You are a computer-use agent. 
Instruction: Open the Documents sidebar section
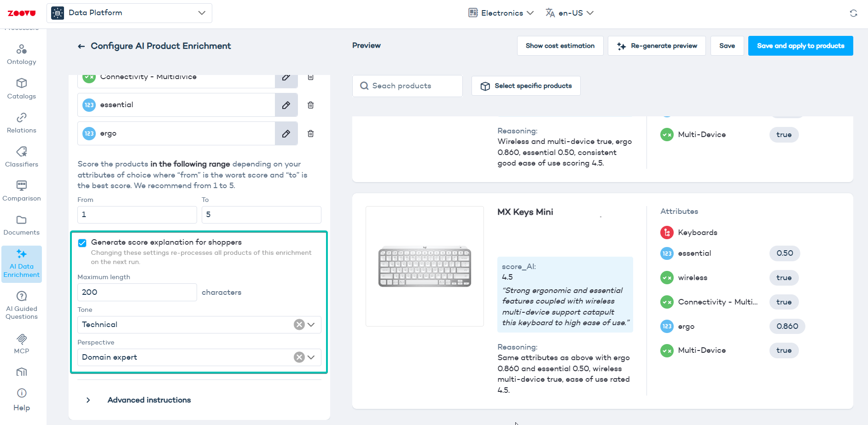point(22,225)
